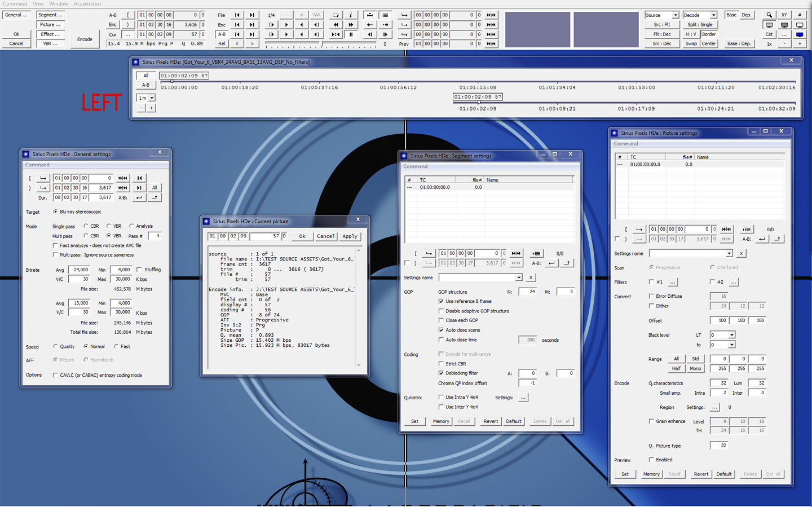812x507 pixels.
Task: Open the View menu
Action: click(38, 3)
